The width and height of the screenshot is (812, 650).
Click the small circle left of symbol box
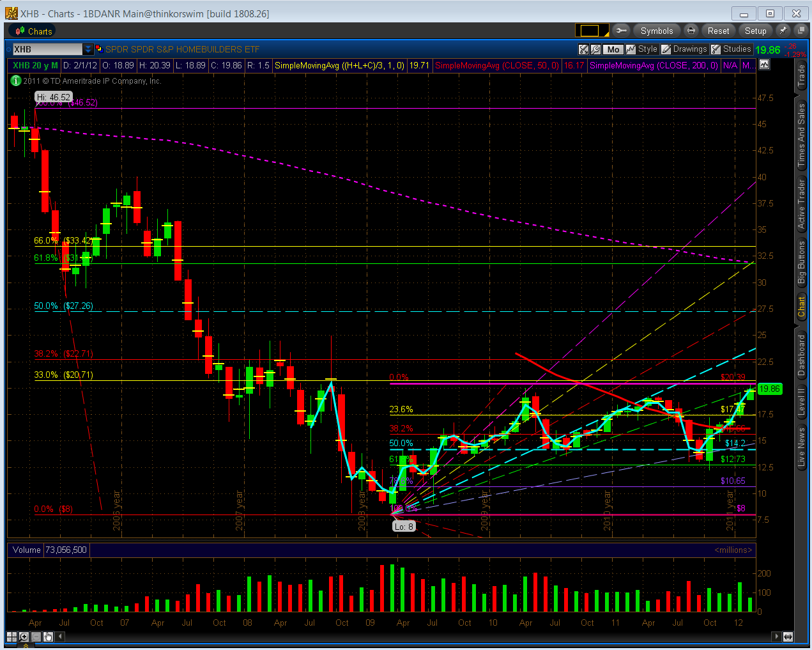(9, 49)
